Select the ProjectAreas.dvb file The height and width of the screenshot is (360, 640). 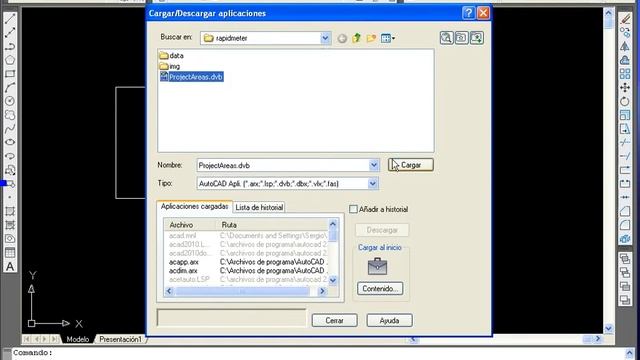(191, 77)
